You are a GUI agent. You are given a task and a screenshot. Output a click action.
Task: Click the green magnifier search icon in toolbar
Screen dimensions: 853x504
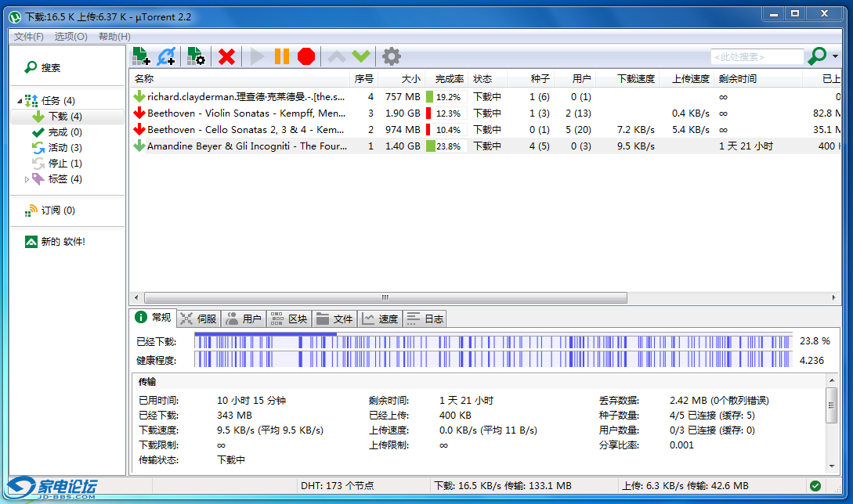pyautogui.click(x=817, y=56)
